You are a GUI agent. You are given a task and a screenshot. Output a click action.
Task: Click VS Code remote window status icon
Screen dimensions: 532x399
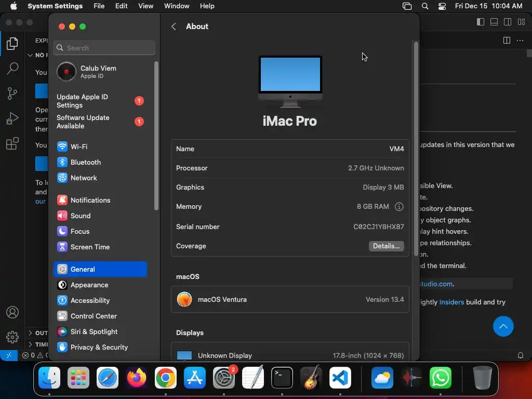point(9,355)
